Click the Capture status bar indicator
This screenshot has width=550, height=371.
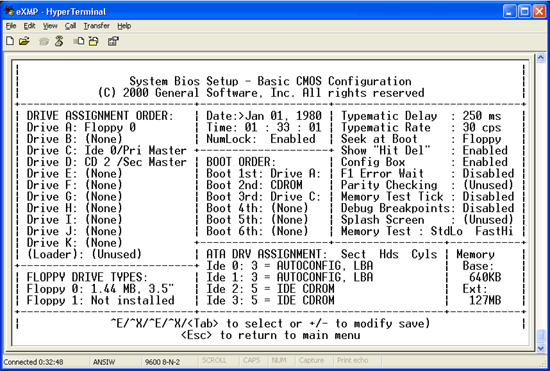(311, 360)
